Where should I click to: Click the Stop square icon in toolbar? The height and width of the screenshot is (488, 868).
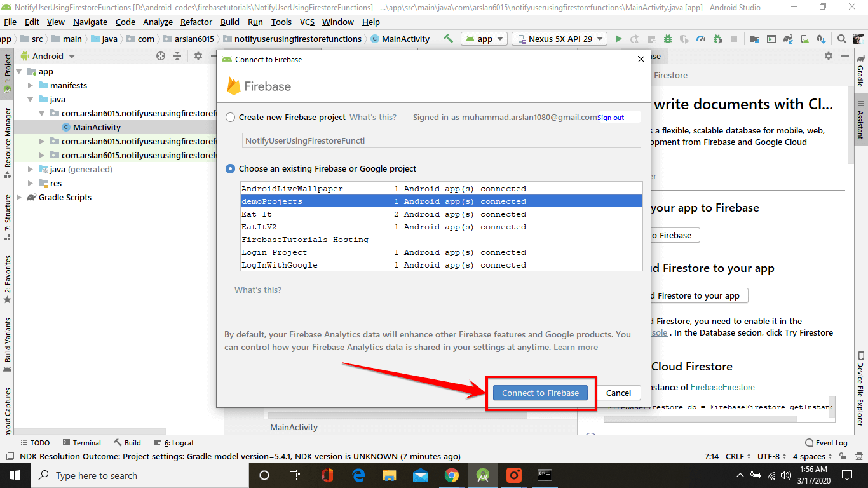pos(734,39)
